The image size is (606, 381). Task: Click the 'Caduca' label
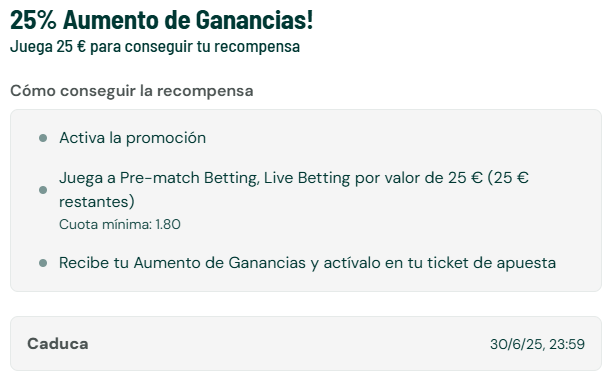tap(58, 344)
